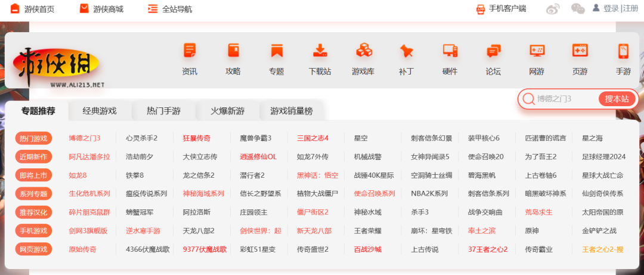This screenshot has width=644, height=275.
Task: Click the 登录 login link
Action: (x=611, y=8)
